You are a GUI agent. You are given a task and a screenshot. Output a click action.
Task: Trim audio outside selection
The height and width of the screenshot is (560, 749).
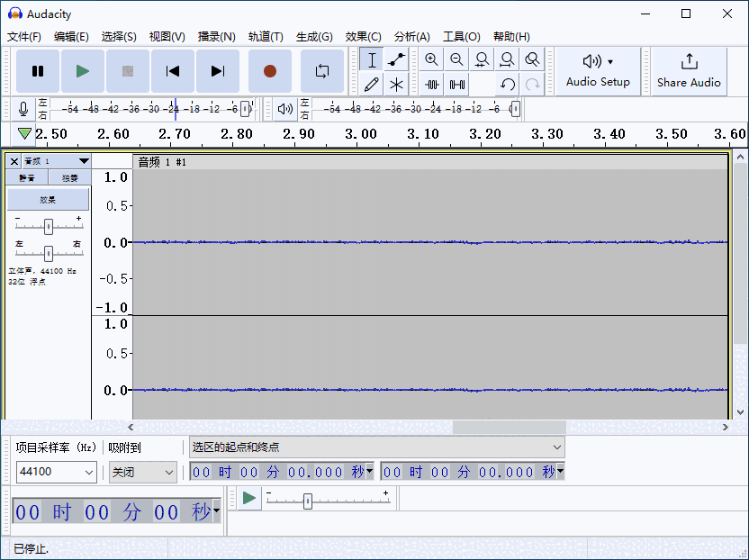431,84
